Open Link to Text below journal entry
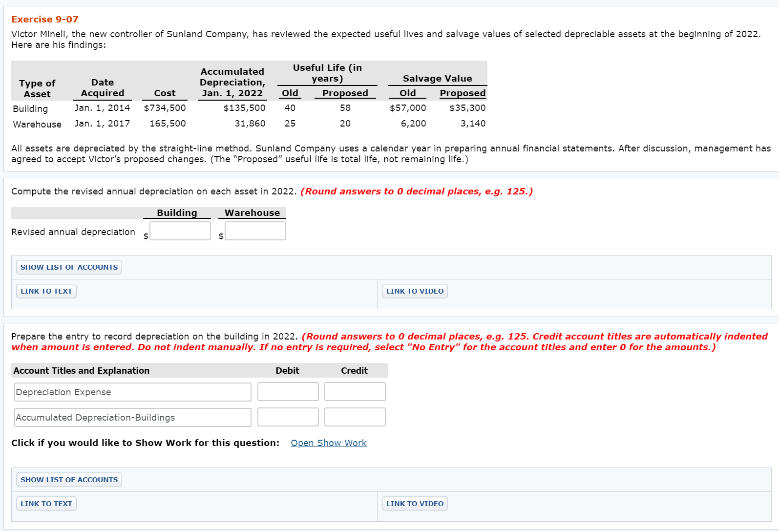 [x=46, y=504]
